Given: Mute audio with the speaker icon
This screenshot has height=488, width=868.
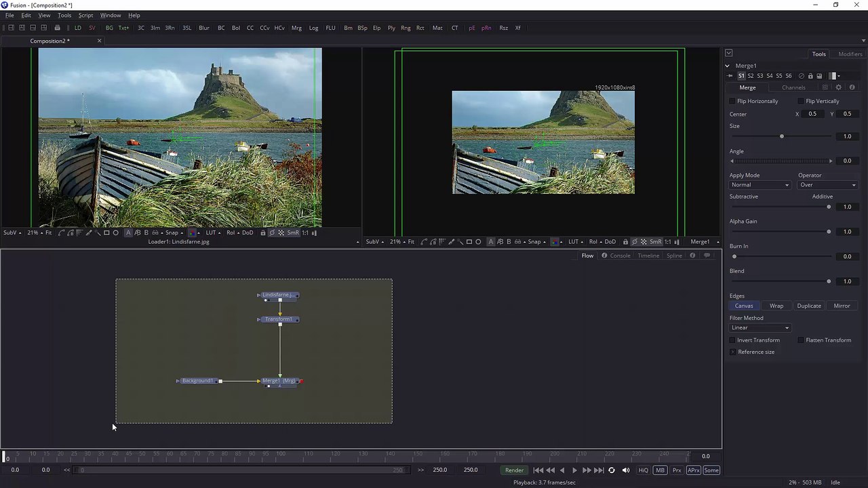Looking at the screenshot, I should tap(626, 470).
